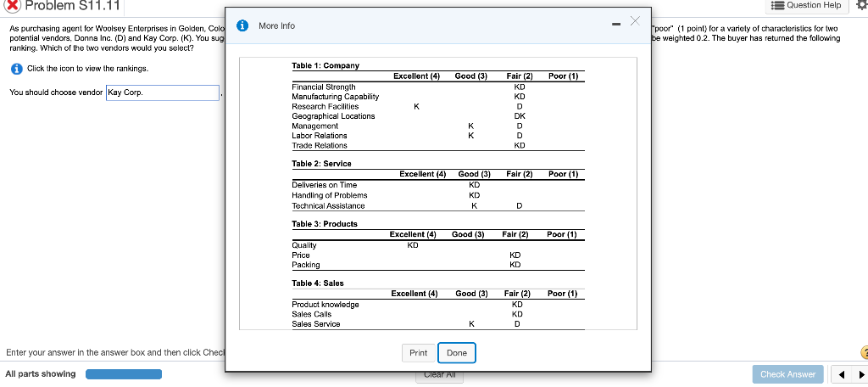
Task: Click the KD cell in Financial Strength row
Action: pyautogui.click(x=520, y=87)
